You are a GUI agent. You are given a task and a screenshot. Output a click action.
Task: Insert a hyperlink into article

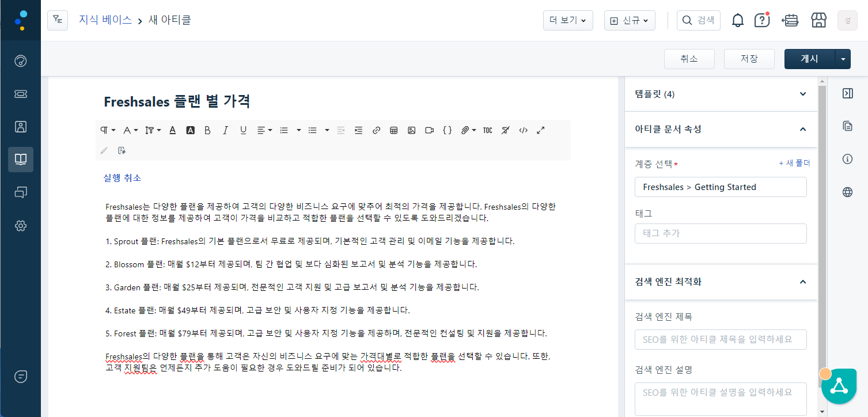(376, 130)
